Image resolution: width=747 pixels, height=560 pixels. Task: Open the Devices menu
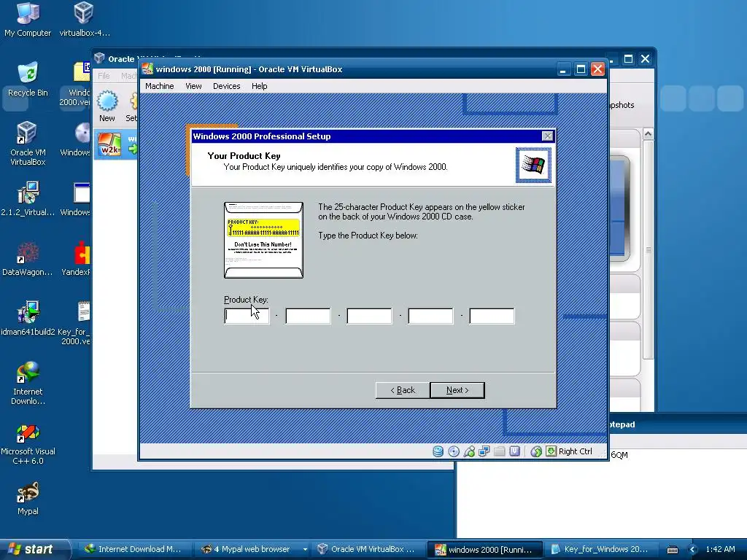(226, 86)
